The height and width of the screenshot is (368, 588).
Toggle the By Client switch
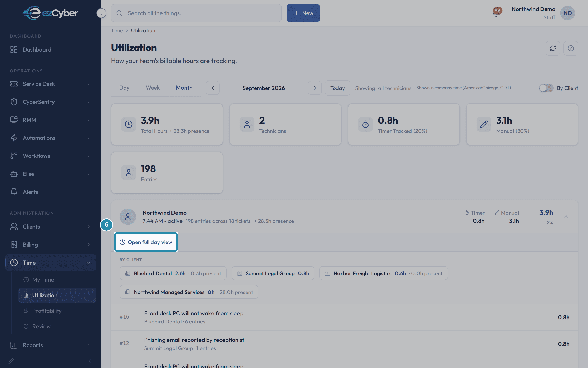point(546,88)
